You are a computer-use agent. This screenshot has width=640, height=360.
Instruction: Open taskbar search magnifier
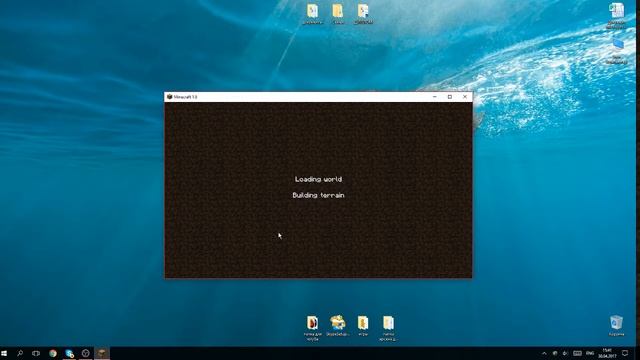(20, 353)
